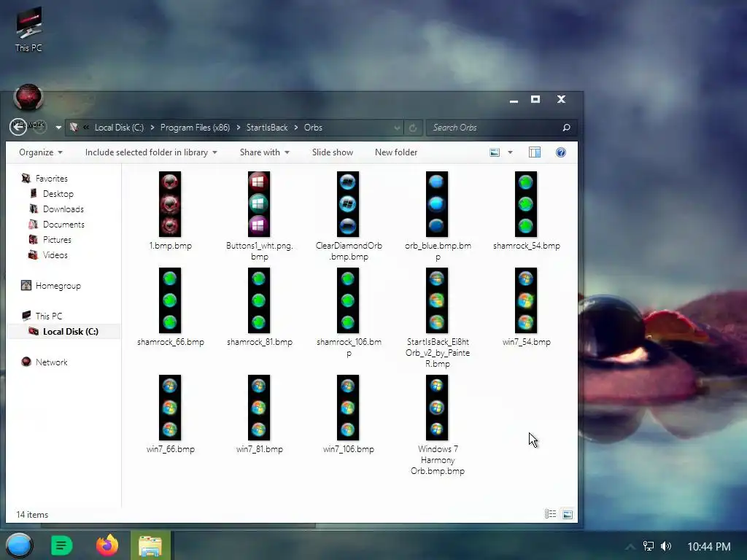The width and height of the screenshot is (747, 560).
Task: Open the Start orb on the taskbar
Action: [19, 545]
